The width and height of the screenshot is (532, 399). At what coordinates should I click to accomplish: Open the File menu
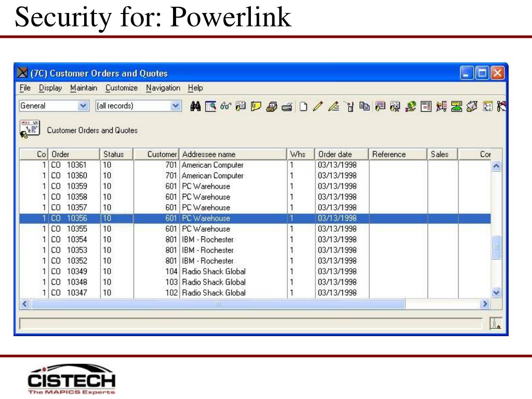25,88
